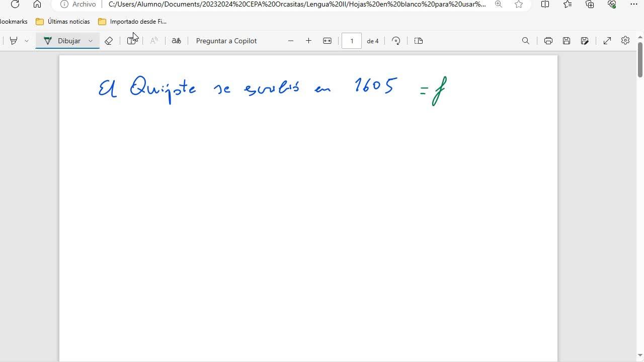Viewport: 644px width, 362px height.
Task: Select the Eraser tool
Action: coord(109,41)
